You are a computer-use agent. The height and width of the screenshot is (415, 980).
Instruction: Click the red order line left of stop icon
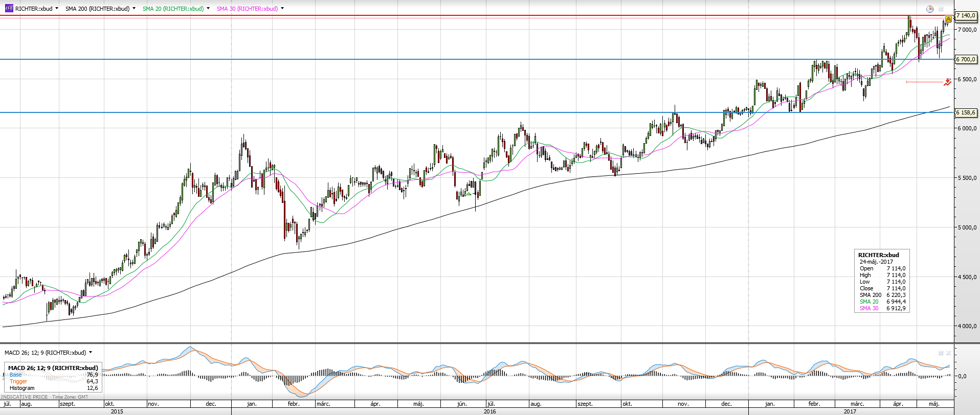(925, 82)
